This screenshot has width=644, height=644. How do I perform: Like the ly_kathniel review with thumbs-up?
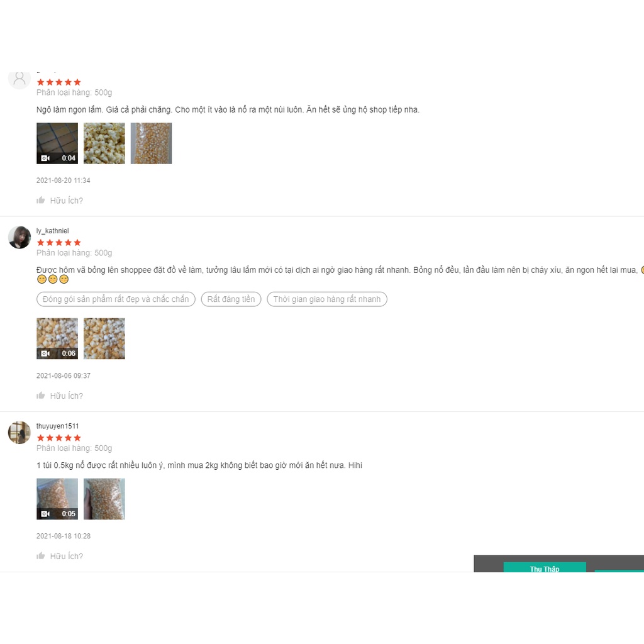pos(40,396)
